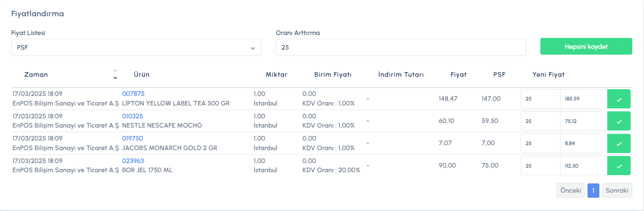
Task: Click new price field showing 75,12
Action: tap(583, 121)
